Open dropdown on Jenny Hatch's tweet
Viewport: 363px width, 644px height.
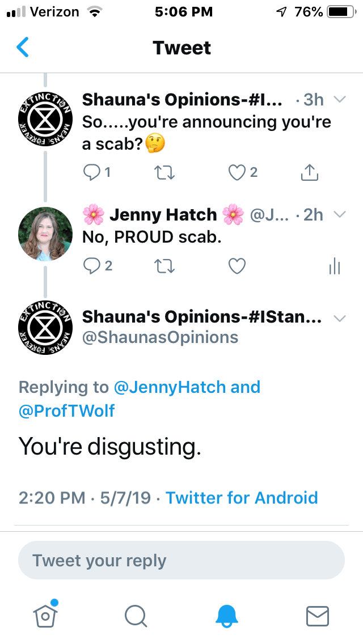click(339, 215)
